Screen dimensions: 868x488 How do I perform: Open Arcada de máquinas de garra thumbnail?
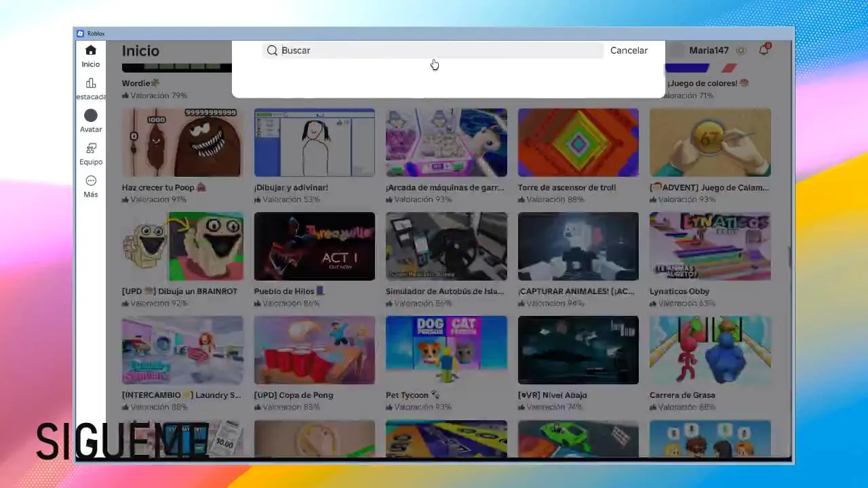click(446, 142)
